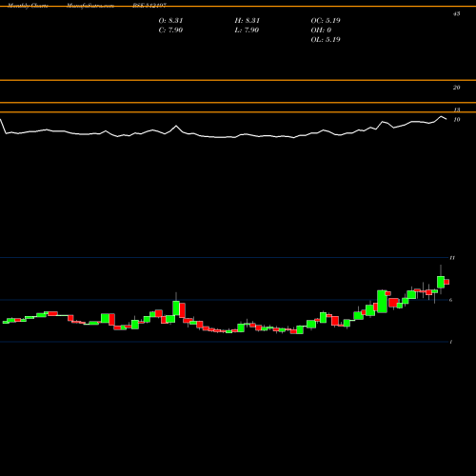Click the 'H: 8.31' high value

coord(248,21)
